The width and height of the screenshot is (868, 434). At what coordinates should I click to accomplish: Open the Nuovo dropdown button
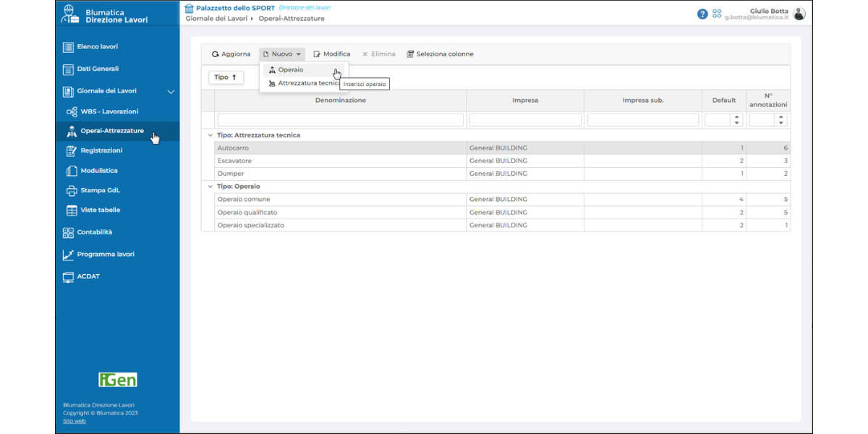pos(282,54)
